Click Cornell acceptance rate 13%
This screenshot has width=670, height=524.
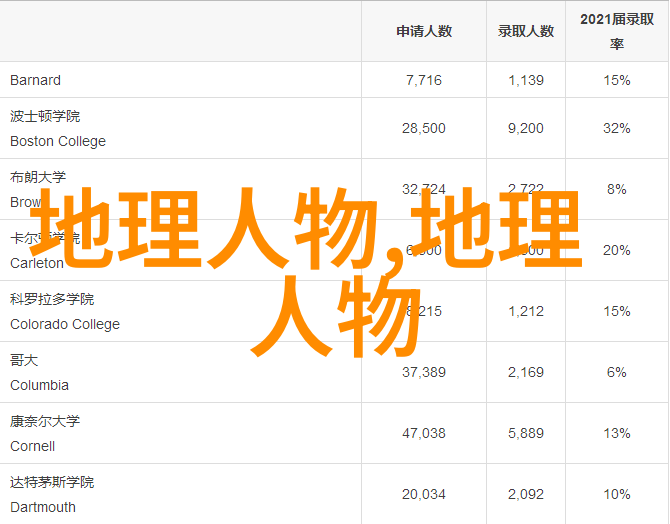(617, 434)
